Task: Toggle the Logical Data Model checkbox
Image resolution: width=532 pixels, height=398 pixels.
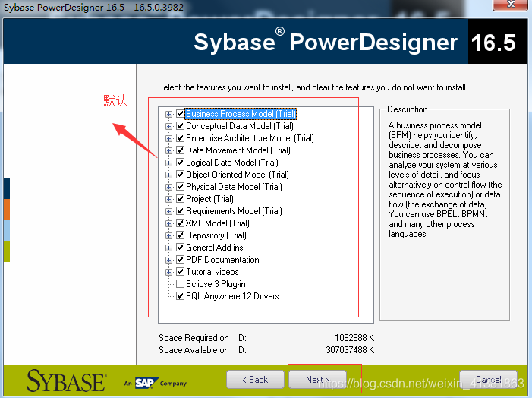Action: [180, 163]
